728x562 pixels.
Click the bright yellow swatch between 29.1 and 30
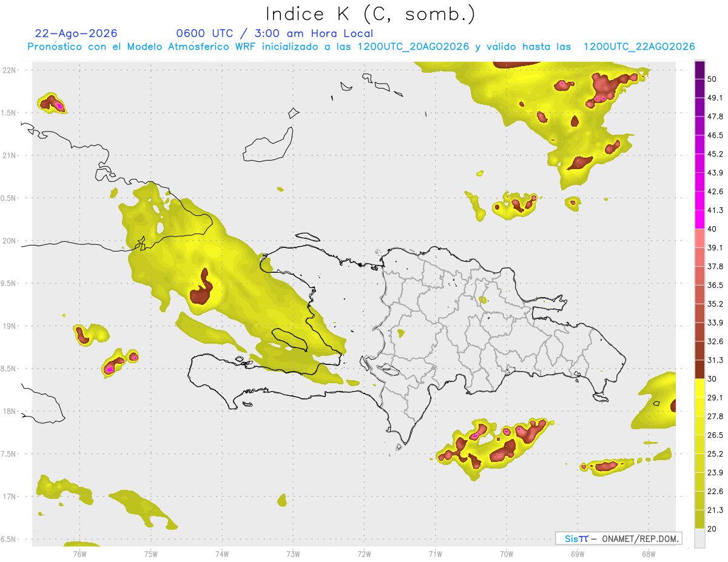[699, 388]
